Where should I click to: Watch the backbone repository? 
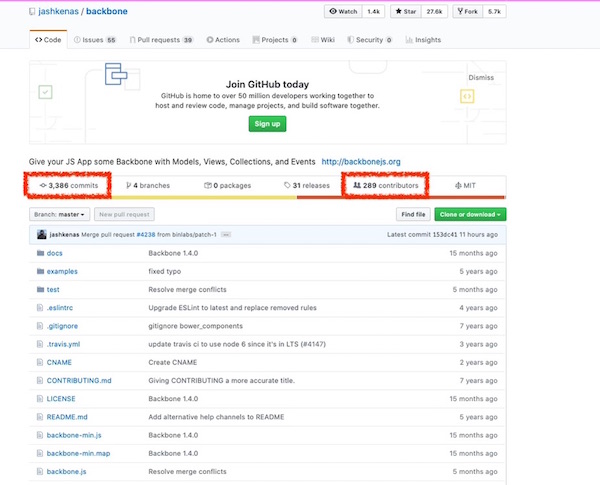coord(342,11)
